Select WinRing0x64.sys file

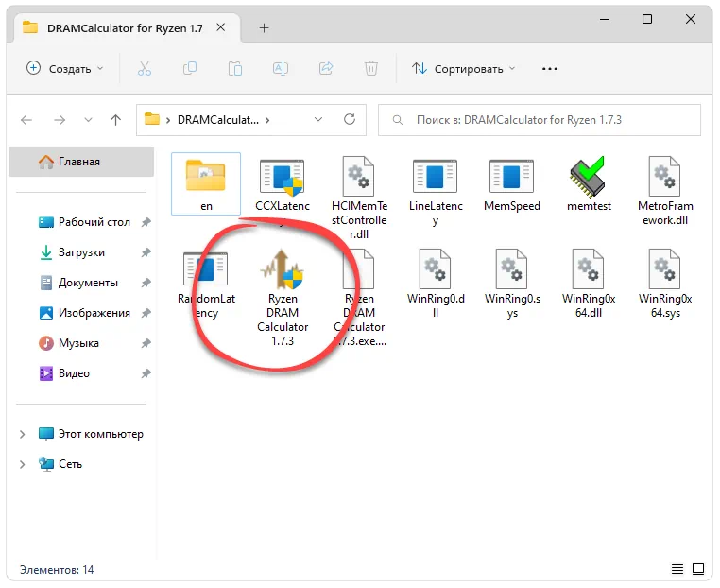pos(665,285)
